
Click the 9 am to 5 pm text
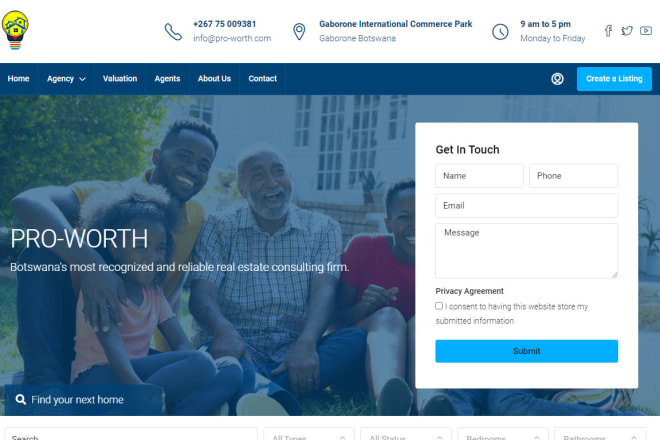[x=546, y=24]
